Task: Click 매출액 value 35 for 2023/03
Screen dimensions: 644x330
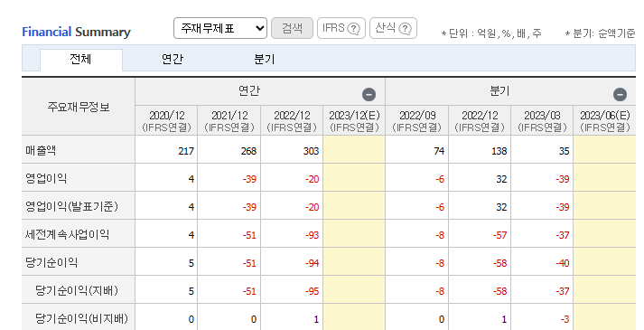Action: (564, 151)
